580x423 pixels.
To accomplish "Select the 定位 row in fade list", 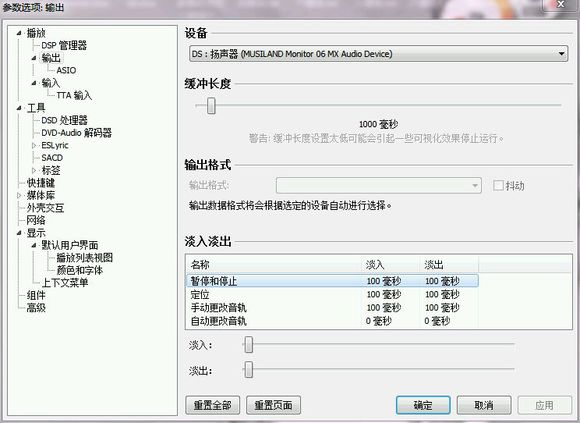I will click(332, 295).
